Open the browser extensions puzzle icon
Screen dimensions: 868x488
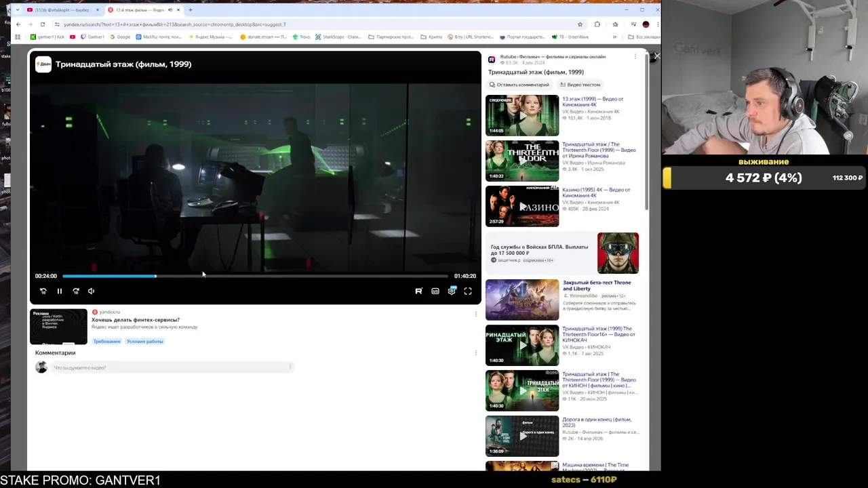[597, 24]
